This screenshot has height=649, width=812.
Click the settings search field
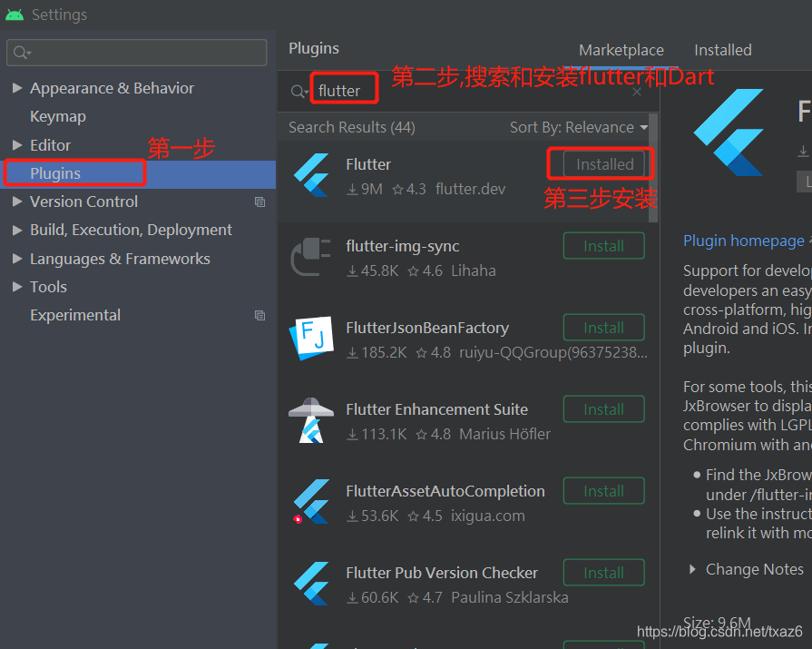pos(136,53)
